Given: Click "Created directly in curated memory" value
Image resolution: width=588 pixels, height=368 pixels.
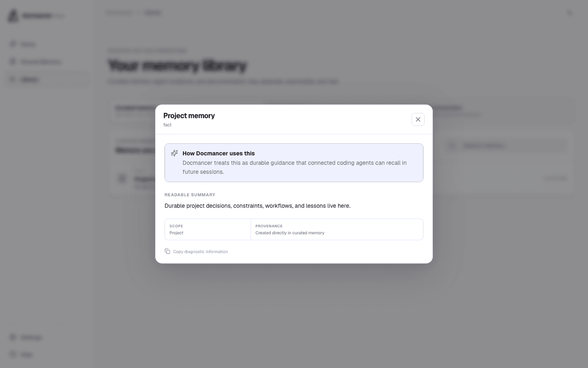Looking at the screenshot, I should tap(290, 233).
